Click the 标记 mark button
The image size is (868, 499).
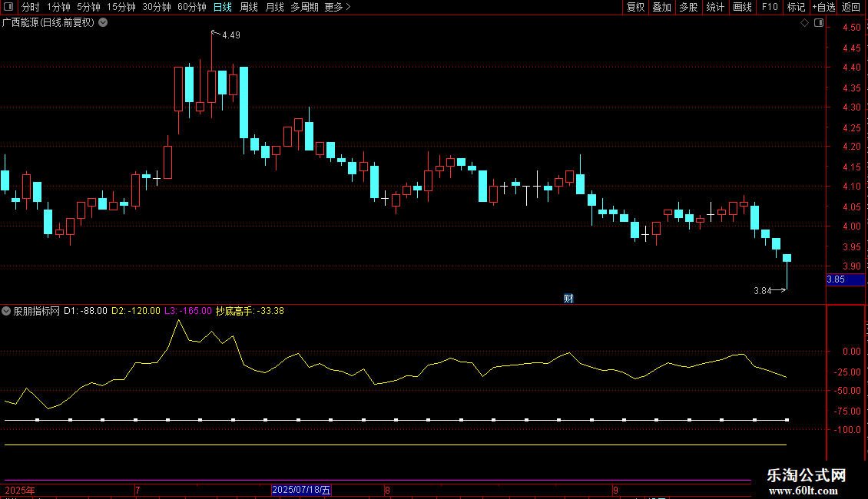796,7
